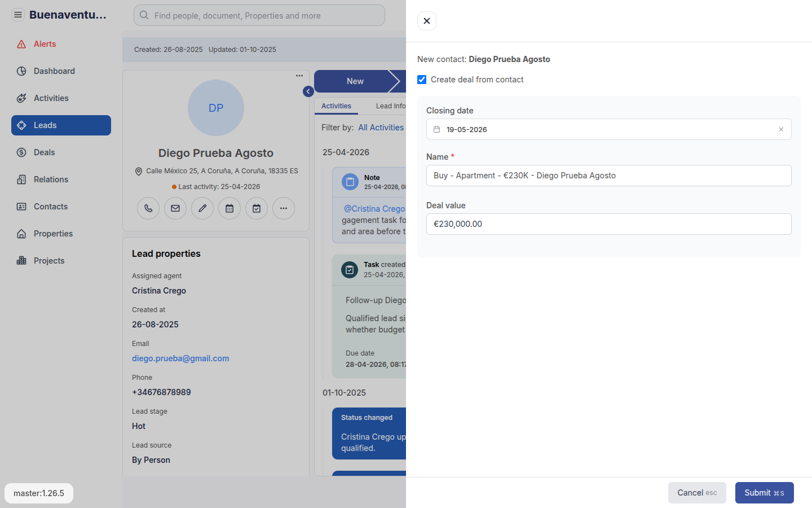Viewport: 812px width, 508px height.
Task: Click the Last activity: 25-04-2026 text
Action: point(219,187)
